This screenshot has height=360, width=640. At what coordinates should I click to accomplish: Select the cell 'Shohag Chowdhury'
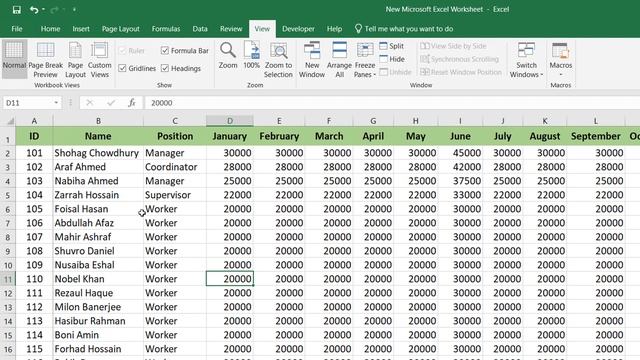[98, 153]
